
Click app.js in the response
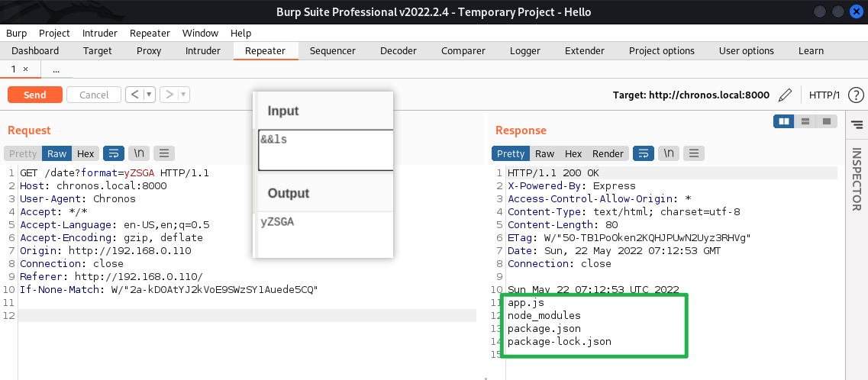(526, 303)
